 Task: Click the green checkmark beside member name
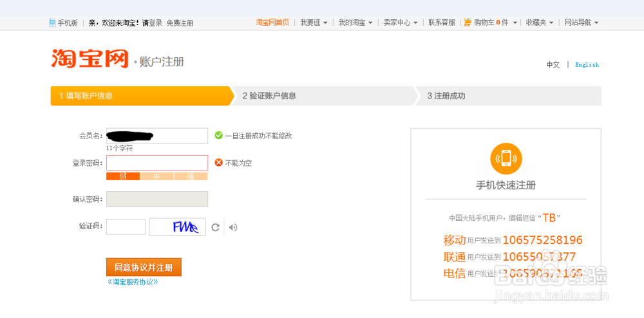click(218, 135)
